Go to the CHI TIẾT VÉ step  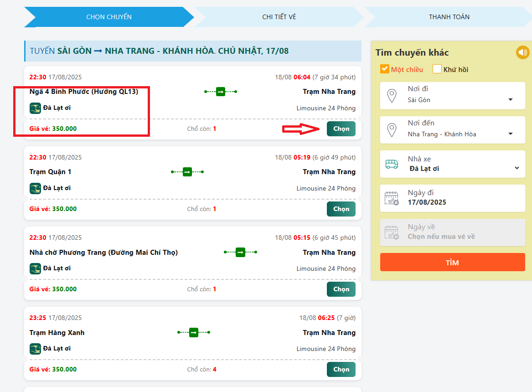pos(279,17)
